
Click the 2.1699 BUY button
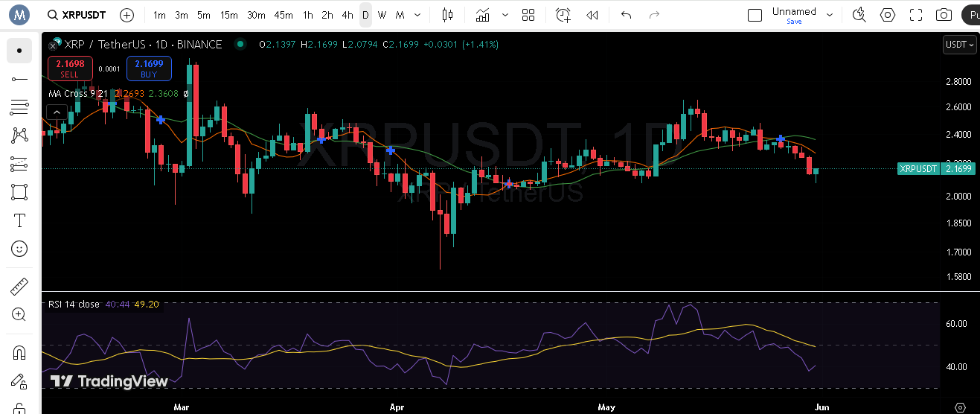tap(149, 69)
